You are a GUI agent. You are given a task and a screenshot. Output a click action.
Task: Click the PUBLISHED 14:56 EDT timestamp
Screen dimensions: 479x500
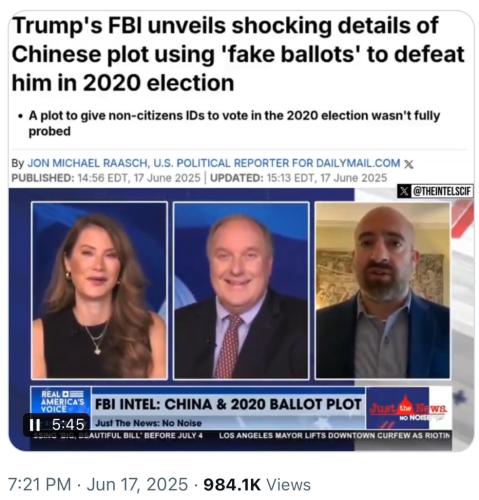(x=106, y=178)
